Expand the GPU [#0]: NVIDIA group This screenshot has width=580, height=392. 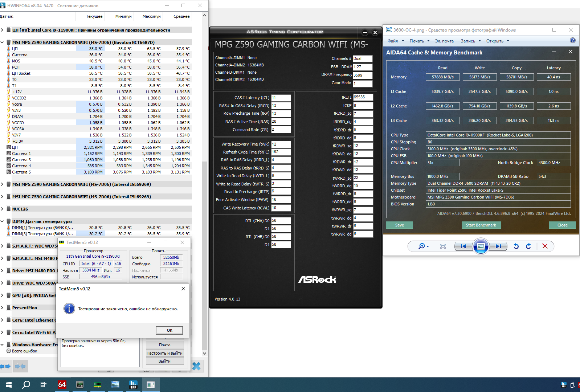pyautogui.click(x=2, y=295)
